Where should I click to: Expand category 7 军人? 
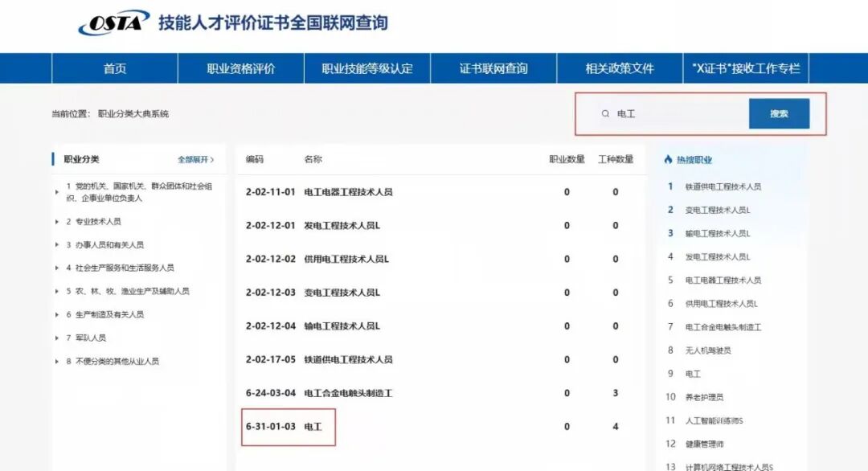(57, 338)
